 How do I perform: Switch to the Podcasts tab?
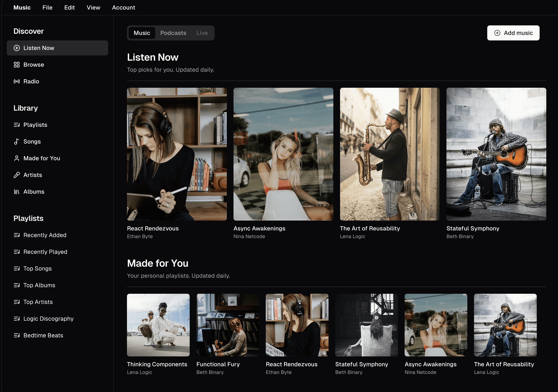pos(173,33)
